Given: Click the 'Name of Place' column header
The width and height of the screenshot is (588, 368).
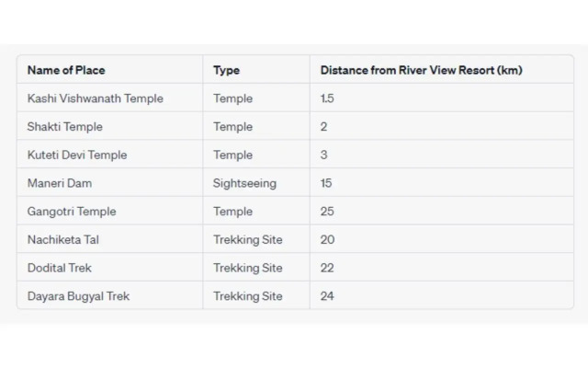Looking at the screenshot, I should [x=66, y=70].
